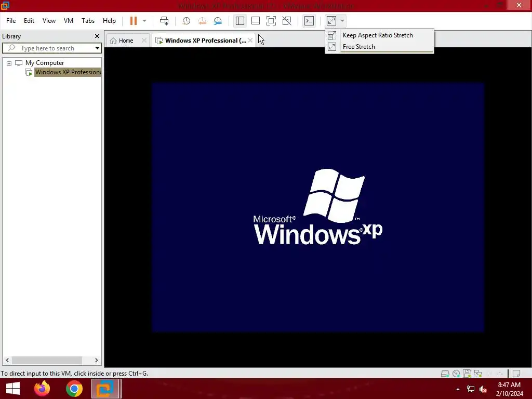Collapse the My Computer tree node

(x=9, y=63)
